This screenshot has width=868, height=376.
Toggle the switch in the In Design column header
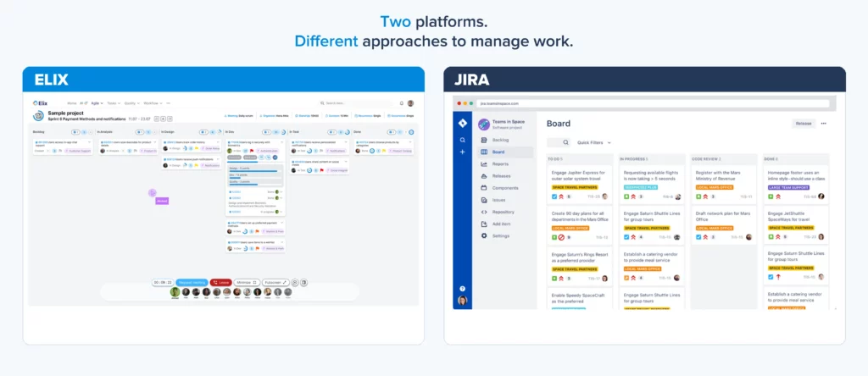203,132
